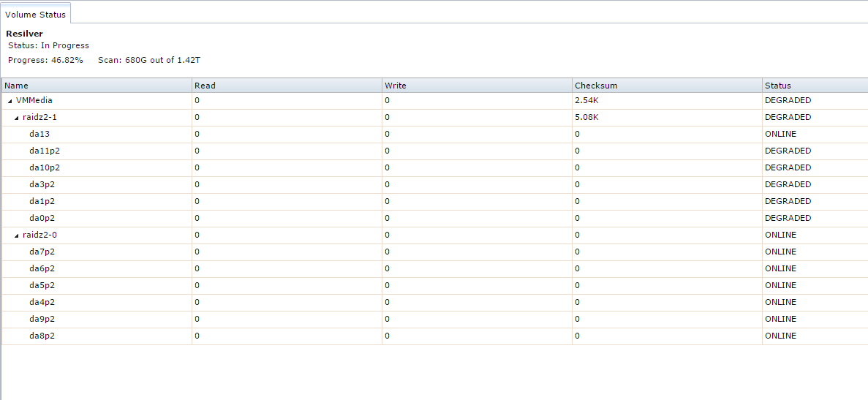Image resolution: width=868 pixels, height=400 pixels.
Task: Pick the da9p2 disk entry
Action: pyautogui.click(x=434, y=319)
